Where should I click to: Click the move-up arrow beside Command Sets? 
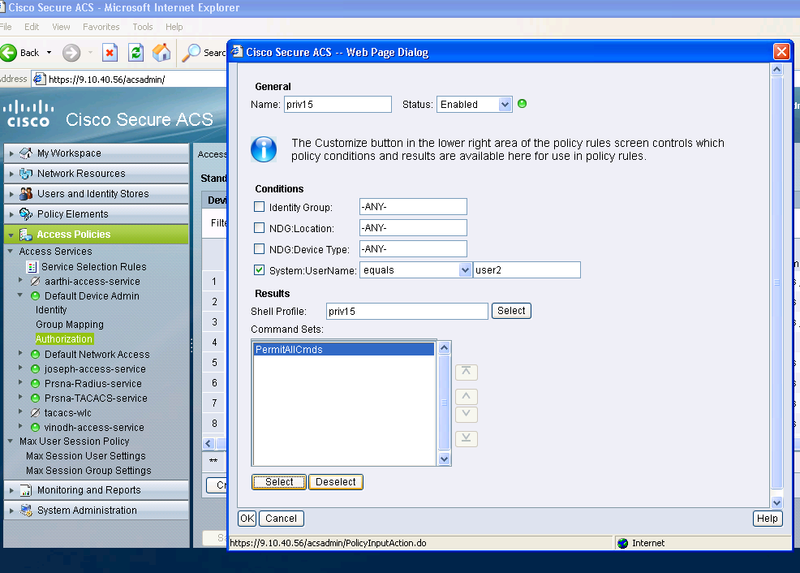tap(466, 397)
